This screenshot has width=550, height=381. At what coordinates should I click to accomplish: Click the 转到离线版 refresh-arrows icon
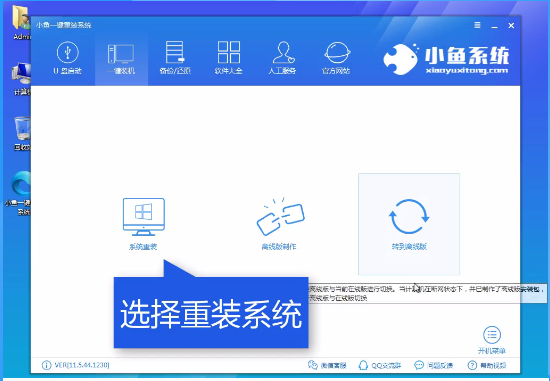tap(409, 217)
